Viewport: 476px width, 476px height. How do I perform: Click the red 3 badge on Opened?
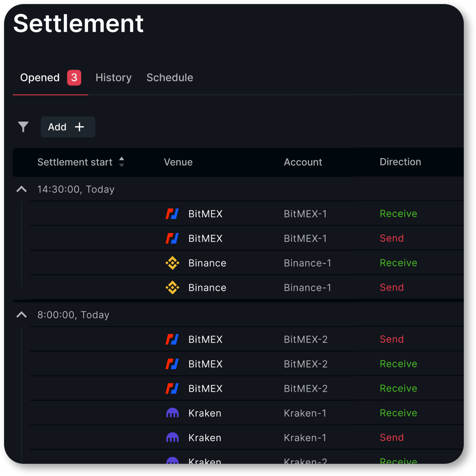74,78
